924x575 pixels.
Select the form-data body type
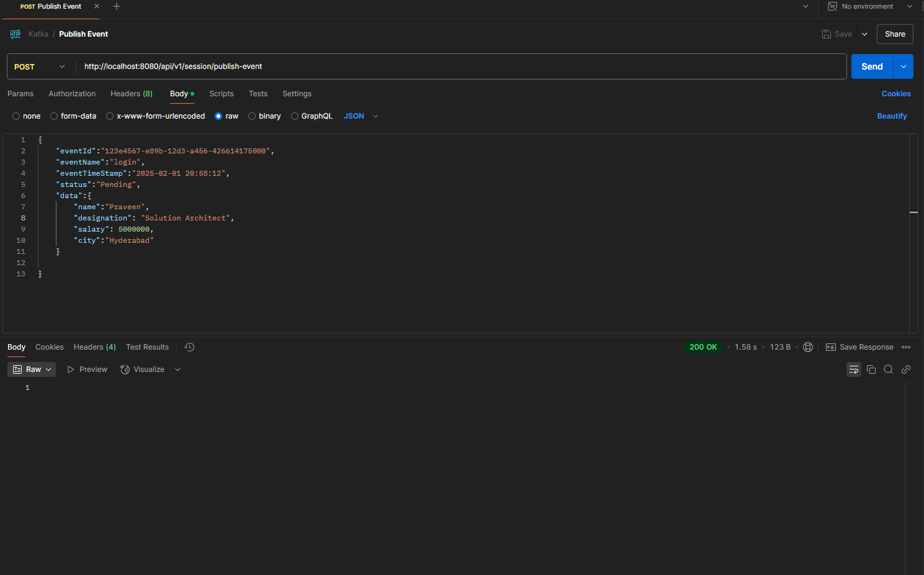(73, 116)
